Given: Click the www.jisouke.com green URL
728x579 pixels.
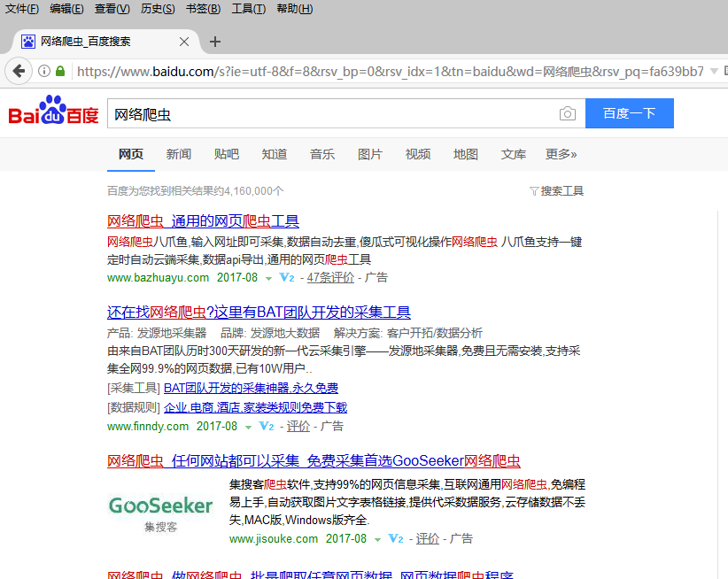Looking at the screenshot, I should [274, 538].
